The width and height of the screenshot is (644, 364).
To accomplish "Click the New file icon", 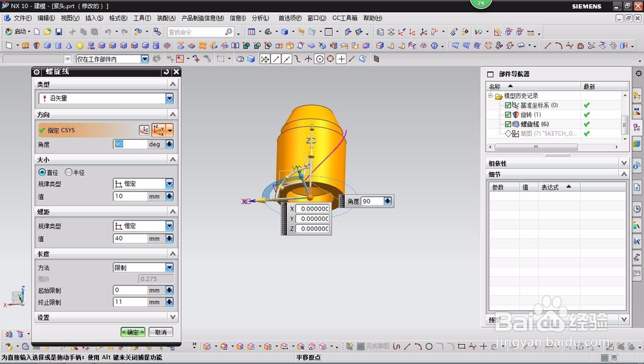I will coord(37,32).
